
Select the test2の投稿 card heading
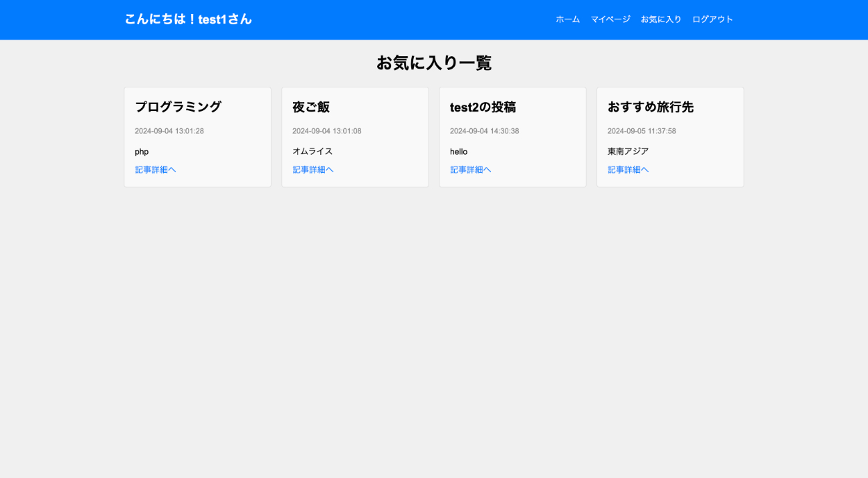point(483,107)
